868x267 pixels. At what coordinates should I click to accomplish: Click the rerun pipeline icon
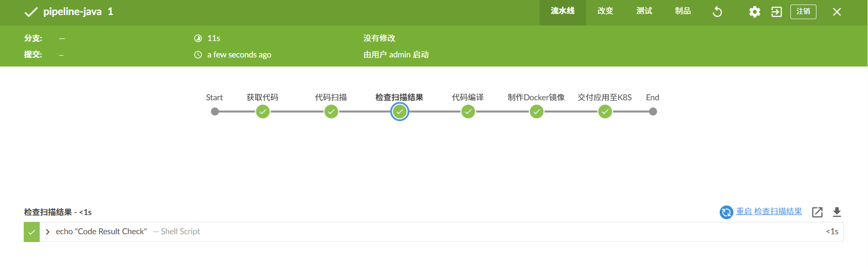(x=717, y=12)
